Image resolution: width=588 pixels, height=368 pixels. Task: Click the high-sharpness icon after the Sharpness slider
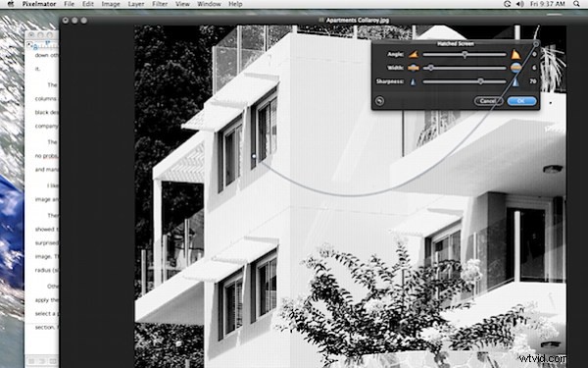pos(516,81)
